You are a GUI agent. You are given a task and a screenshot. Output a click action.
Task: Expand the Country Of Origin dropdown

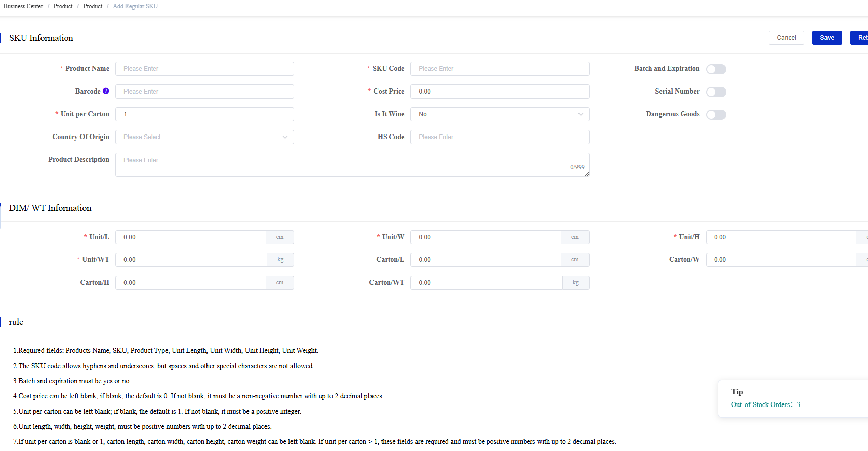point(204,137)
